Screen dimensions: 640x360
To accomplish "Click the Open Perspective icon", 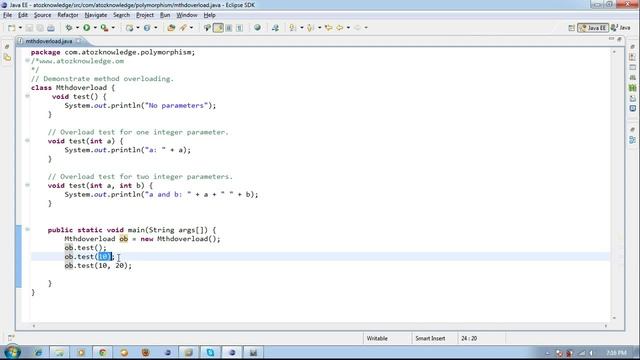I will [571, 28].
